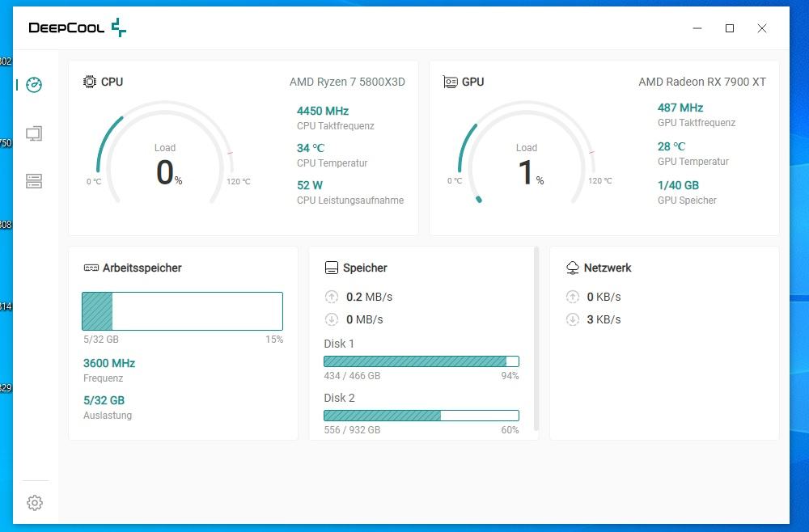The height and width of the screenshot is (532, 809).
Task: Click the Netzwerk heading
Action: pyautogui.click(x=608, y=268)
